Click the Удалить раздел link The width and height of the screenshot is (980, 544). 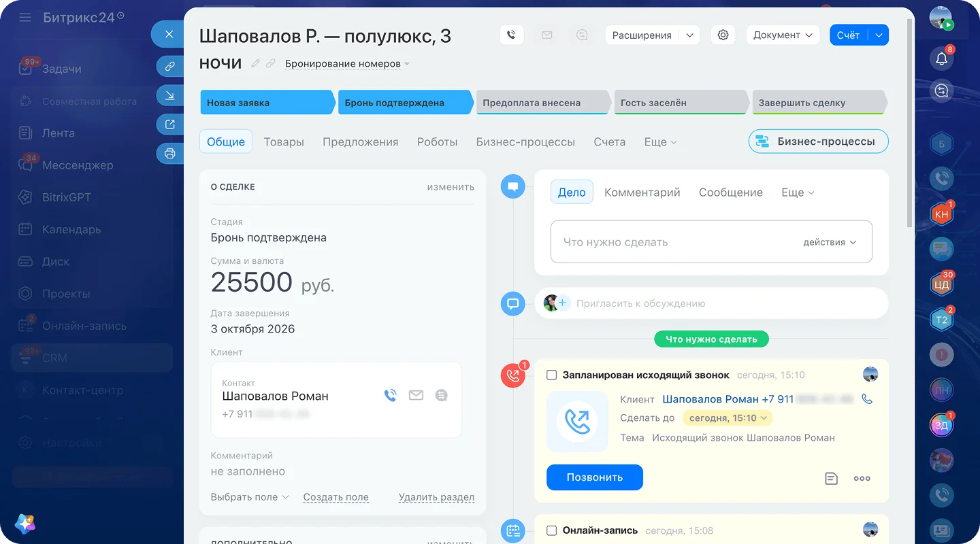436,497
